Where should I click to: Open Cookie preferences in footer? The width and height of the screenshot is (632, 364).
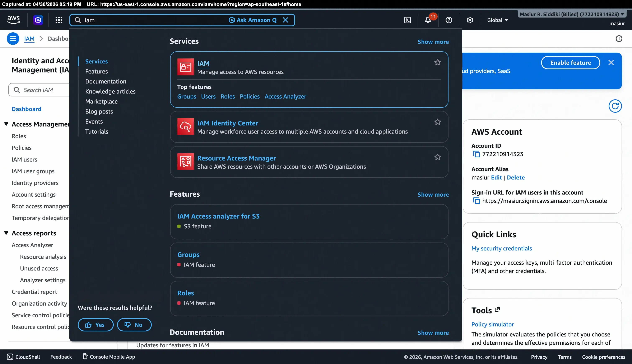(x=603, y=357)
